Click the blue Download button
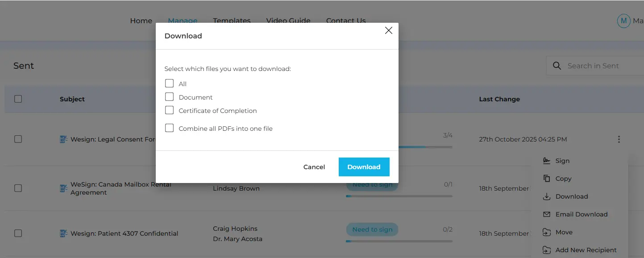 pyautogui.click(x=364, y=167)
